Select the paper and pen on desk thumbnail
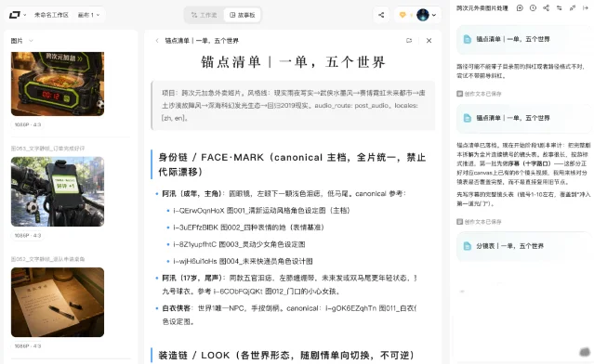594x364 pixels. click(x=58, y=302)
